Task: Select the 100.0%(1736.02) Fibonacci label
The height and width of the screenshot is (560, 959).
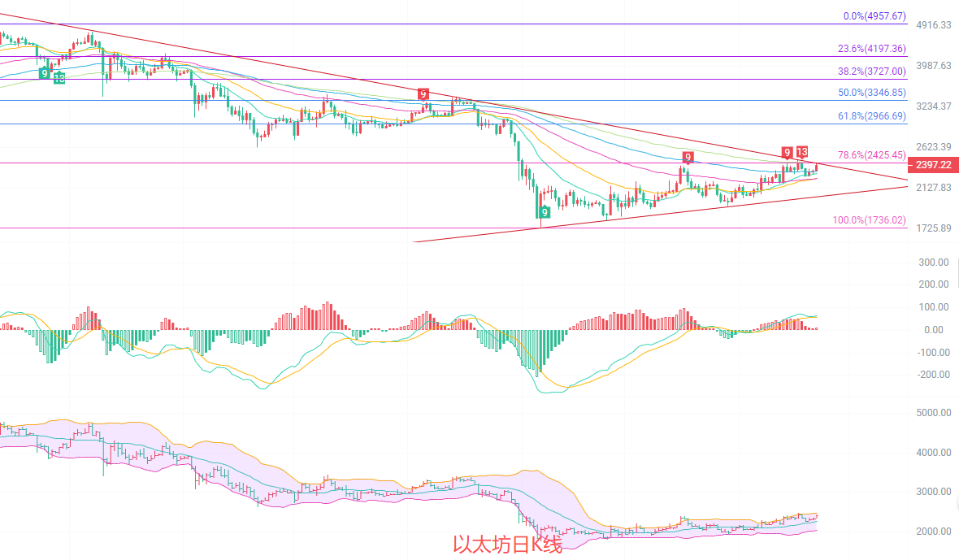Action: (869, 220)
